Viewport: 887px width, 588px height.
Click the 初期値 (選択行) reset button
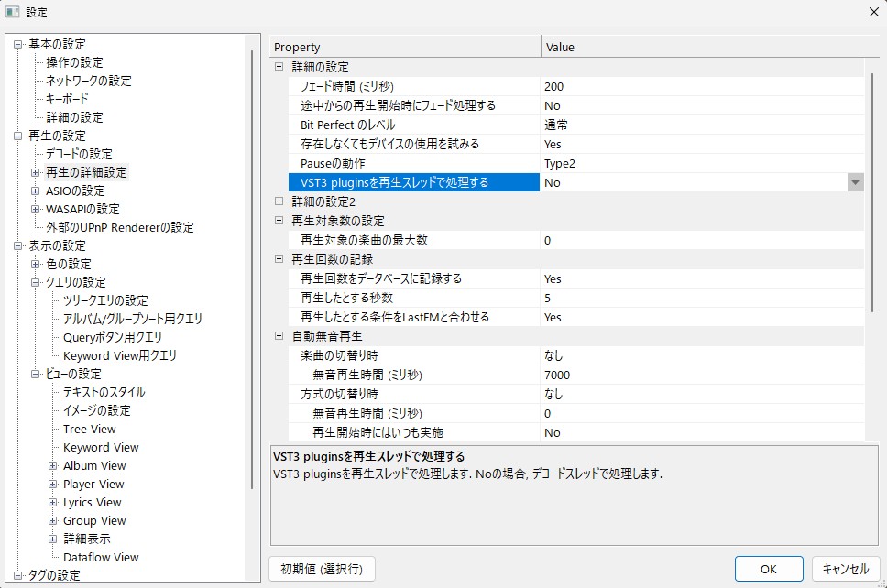[x=322, y=569]
